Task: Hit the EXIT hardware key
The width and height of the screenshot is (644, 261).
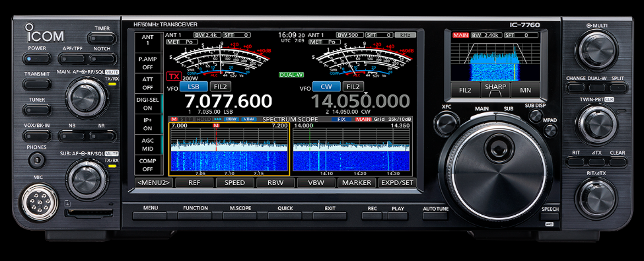Action: click(x=330, y=216)
